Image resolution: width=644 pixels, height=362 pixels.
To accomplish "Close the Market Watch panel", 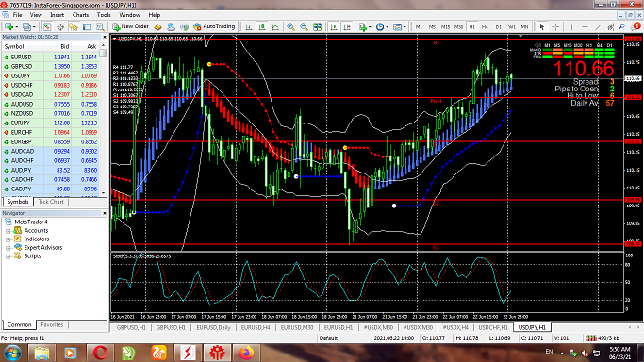I will 105,38.
